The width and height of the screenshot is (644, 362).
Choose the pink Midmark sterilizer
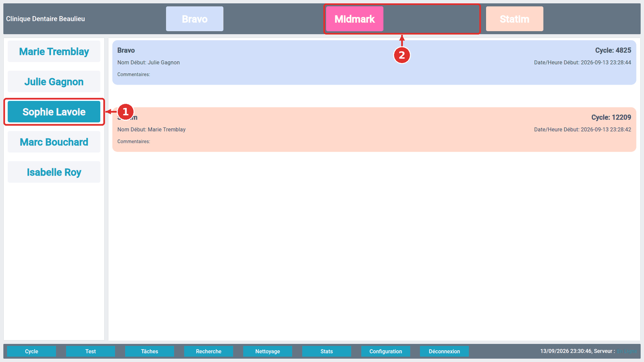(x=355, y=19)
